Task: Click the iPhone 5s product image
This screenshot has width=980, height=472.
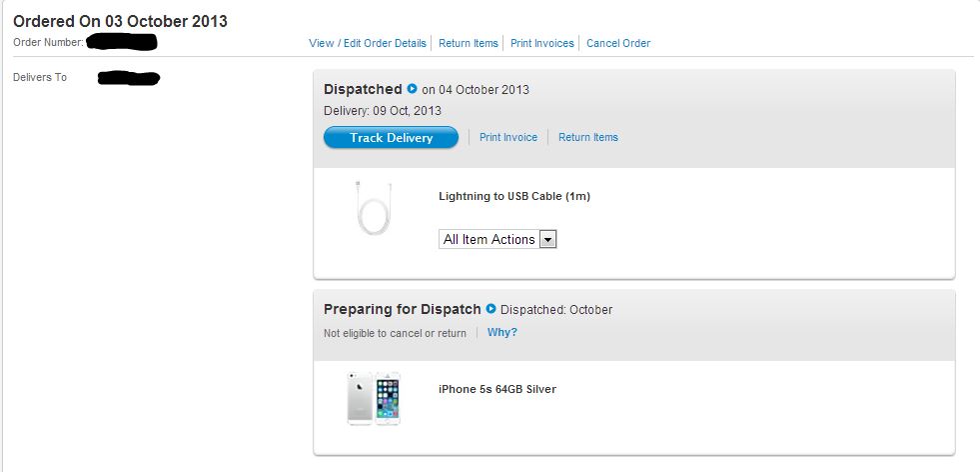Action: 374,398
